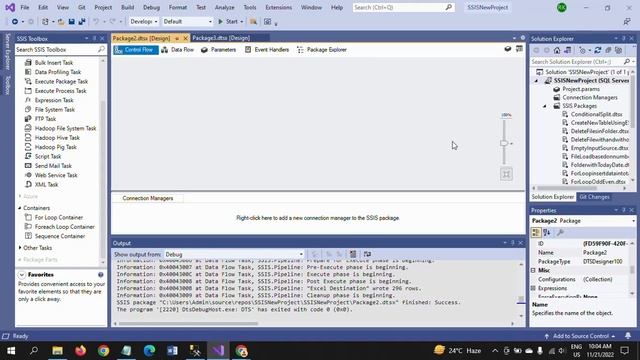Click the Start debugging button
This screenshot has height=360, width=640.
tap(228, 22)
